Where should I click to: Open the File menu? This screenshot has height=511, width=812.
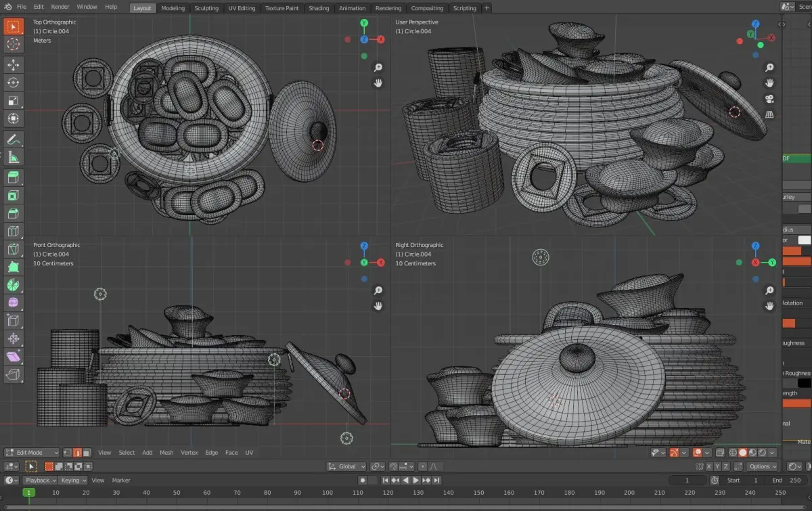point(22,7)
